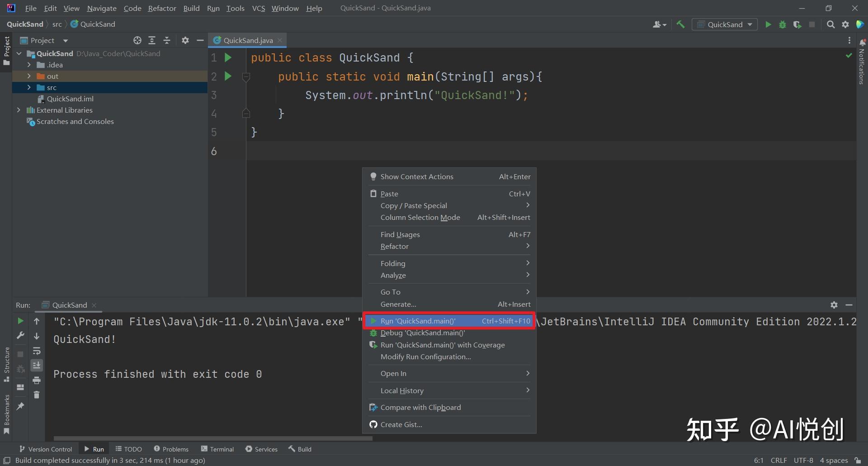This screenshot has height=466, width=868.
Task: Close the QuickSand.java editor tab
Action: 280,40
